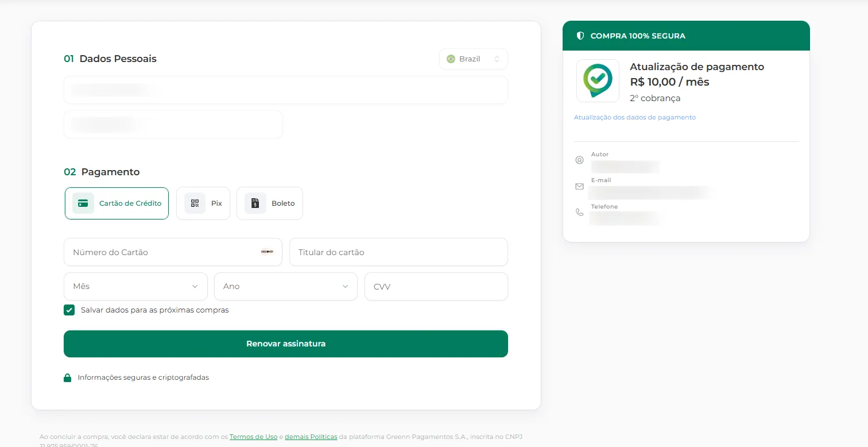
Task: Click the Dados Pessoais heading
Action: (118, 59)
